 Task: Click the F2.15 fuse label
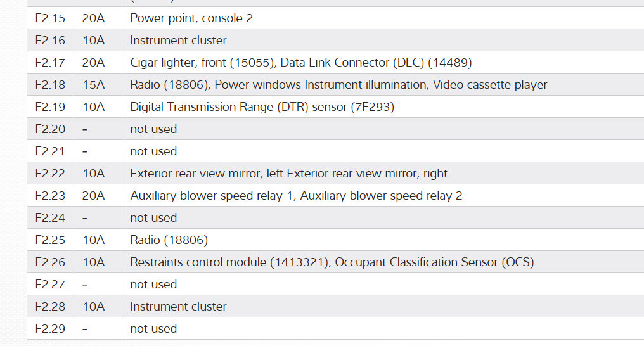tap(50, 18)
